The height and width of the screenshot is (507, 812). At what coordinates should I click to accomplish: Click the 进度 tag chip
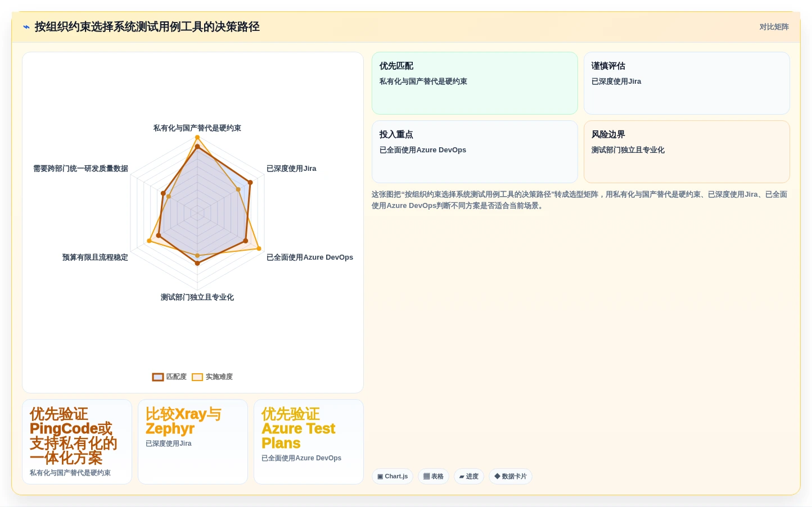(x=469, y=477)
